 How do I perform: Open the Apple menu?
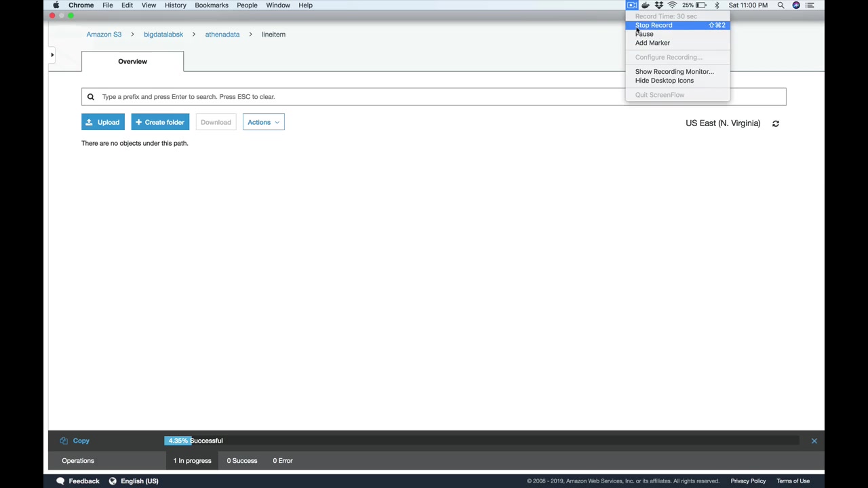tap(56, 5)
